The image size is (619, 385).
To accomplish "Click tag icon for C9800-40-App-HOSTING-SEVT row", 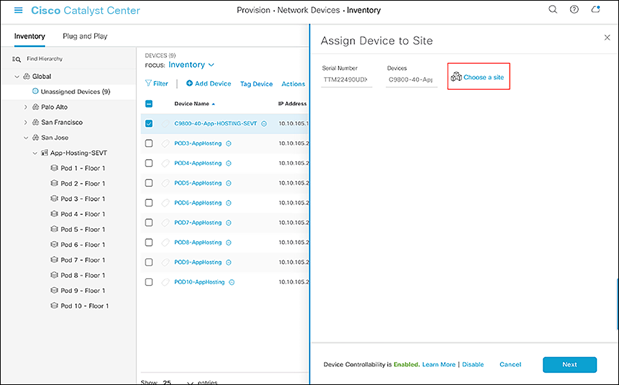I will point(165,124).
